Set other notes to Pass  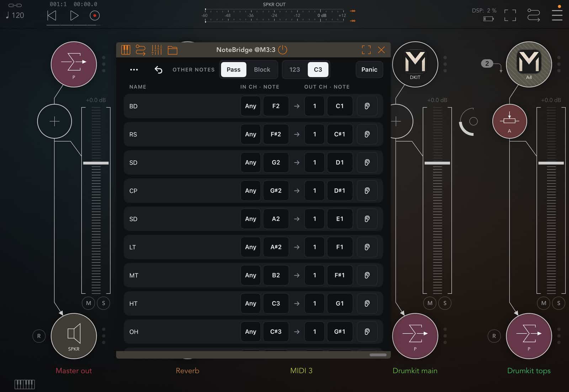[x=233, y=70]
